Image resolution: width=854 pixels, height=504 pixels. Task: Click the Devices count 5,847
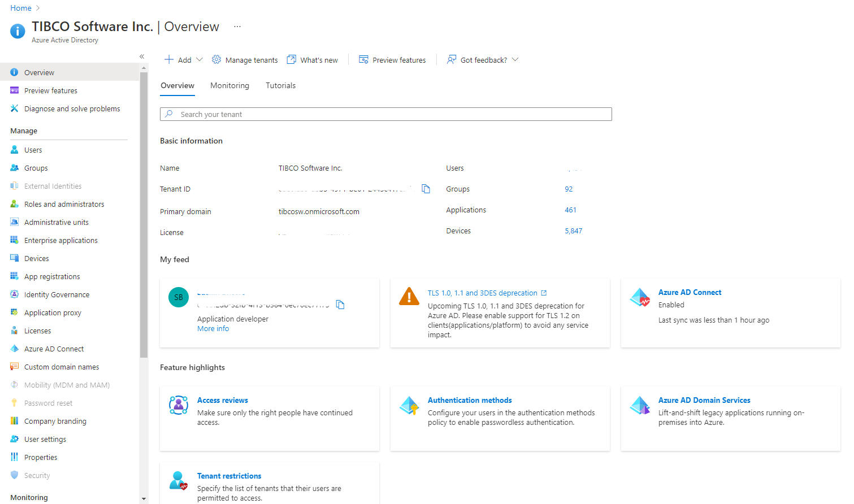pyautogui.click(x=573, y=231)
